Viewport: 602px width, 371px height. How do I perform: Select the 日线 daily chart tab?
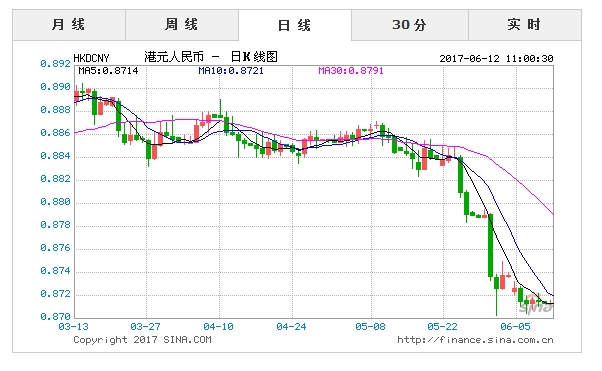(295, 25)
